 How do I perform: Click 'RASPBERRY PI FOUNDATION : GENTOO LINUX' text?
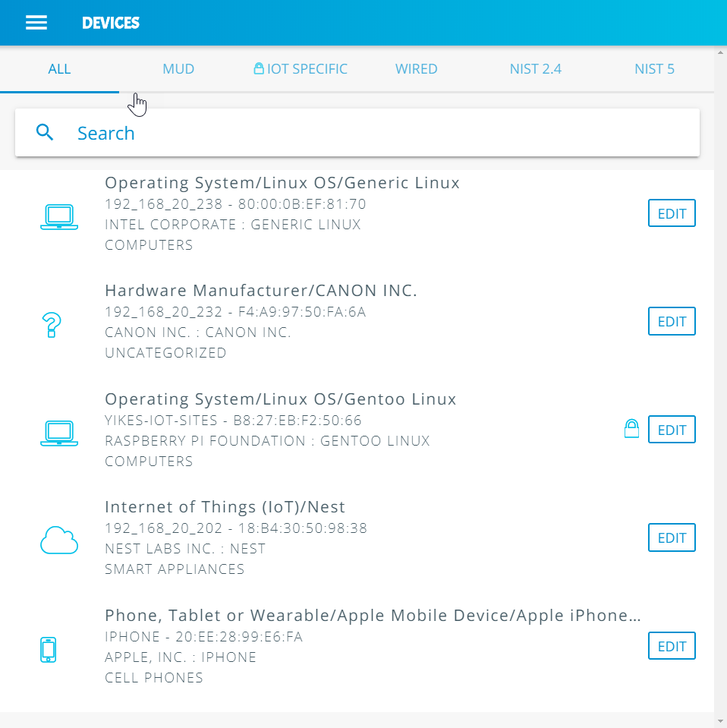click(x=267, y=441)
